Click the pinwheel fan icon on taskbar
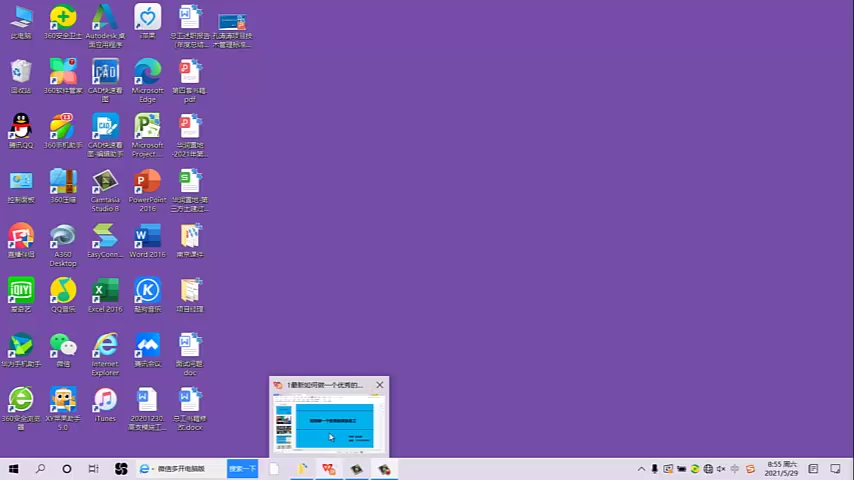 (x=121, y=469)
